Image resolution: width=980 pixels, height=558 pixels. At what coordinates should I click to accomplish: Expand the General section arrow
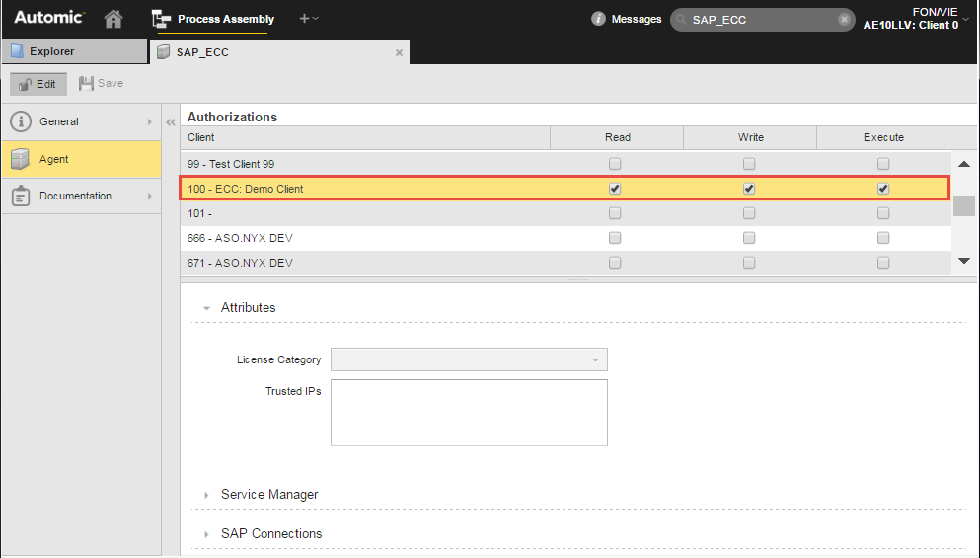(149, 122)
